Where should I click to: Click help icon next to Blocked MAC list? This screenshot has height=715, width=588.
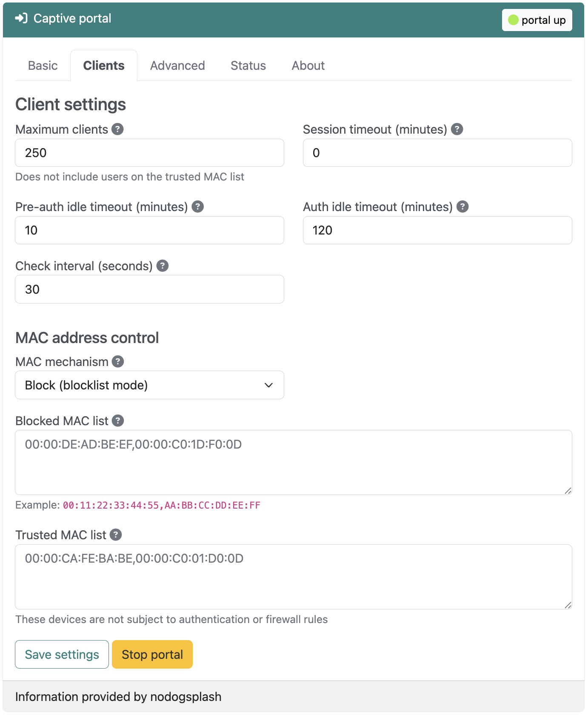(x=118, y=421)
